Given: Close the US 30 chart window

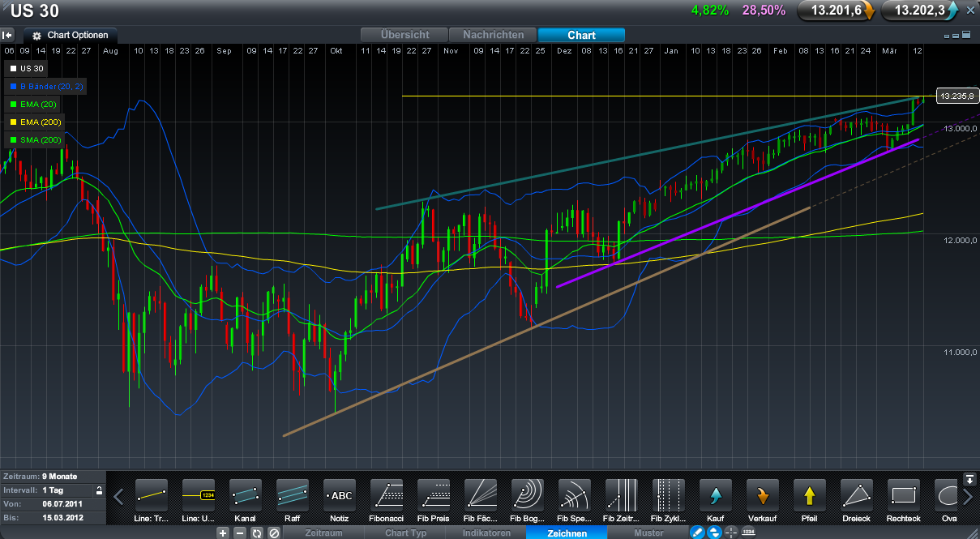Looking at the screenshot, I should coord(970,11).
